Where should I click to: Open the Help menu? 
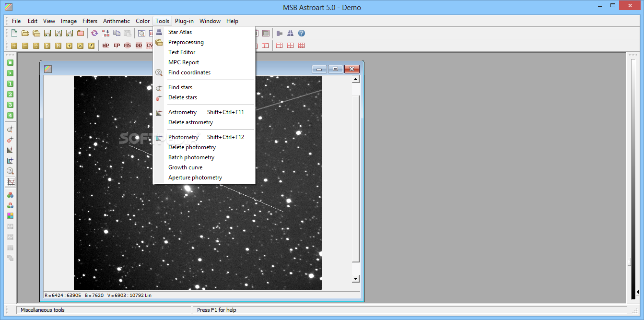coord(233,21)
